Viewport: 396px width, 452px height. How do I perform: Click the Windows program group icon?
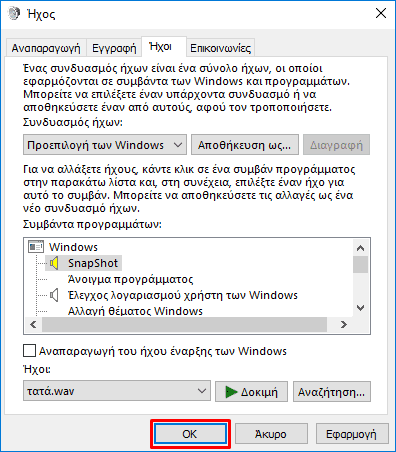pos(36,247)
